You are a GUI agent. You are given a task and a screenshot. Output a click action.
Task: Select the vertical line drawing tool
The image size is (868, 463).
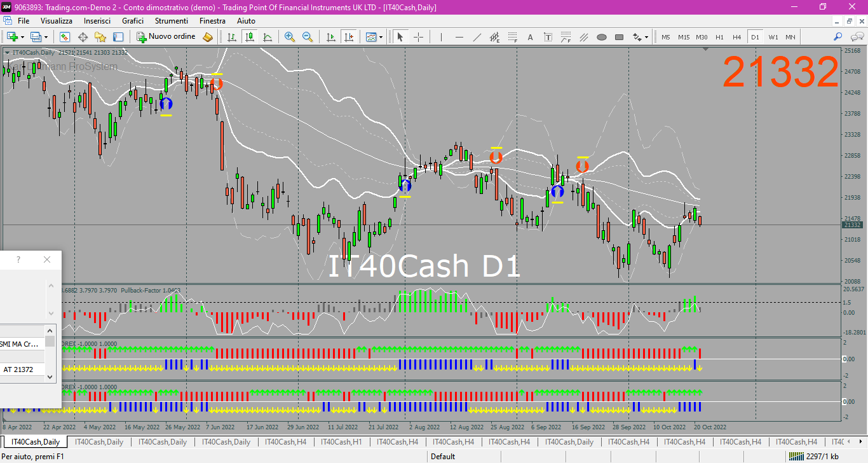442,37
